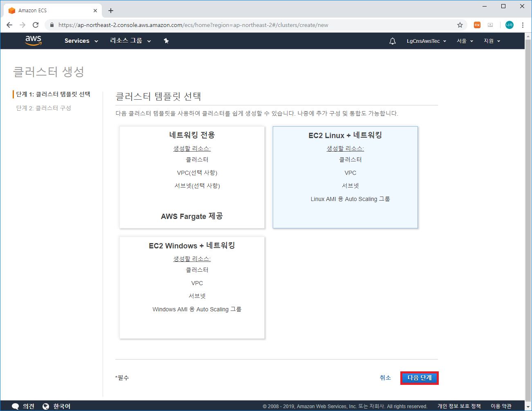Screen dimensions: 532x411
Task: Click the browser forward arrow
Action: tap(22, 25)
